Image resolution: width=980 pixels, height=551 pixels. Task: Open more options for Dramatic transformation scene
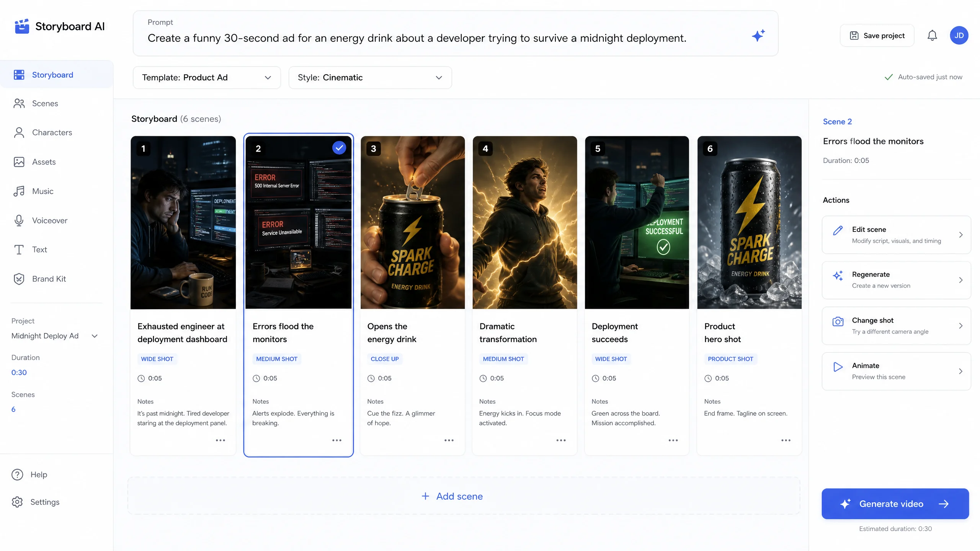(561, 440)
